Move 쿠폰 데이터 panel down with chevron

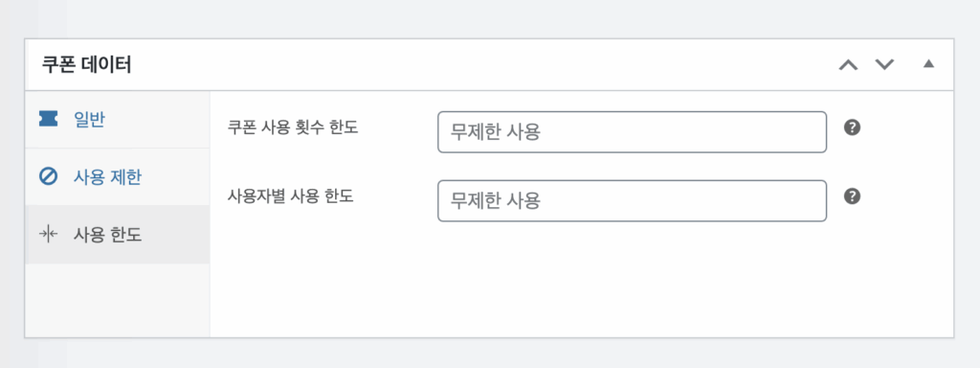884,64
